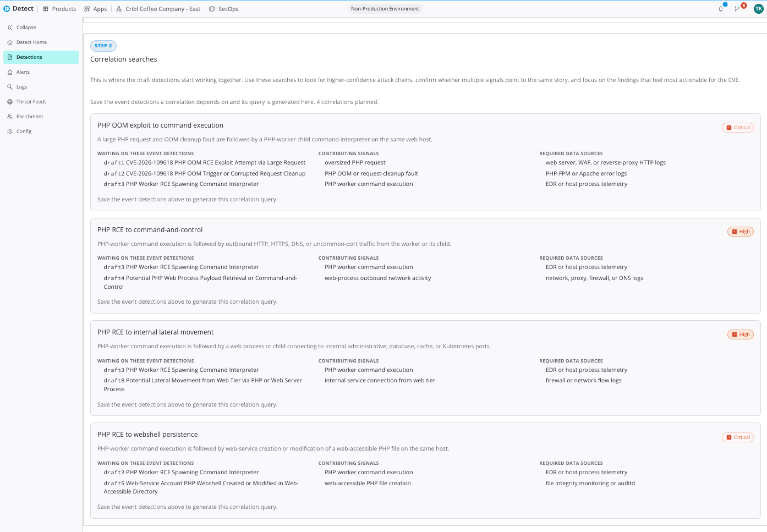Click draft8 Potential Lateral Movement from Web Tier
This screenshot has height=532, width=767.
[x=203, y=385]
